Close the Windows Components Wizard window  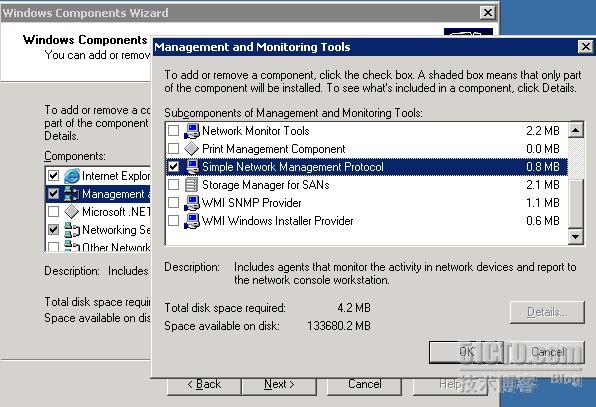(488, 13)
